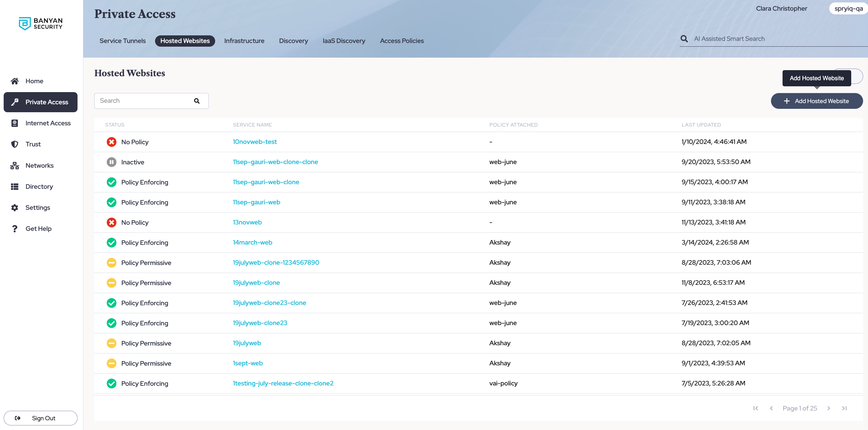The height and width of the screenshot is (430, 868).
Task: Go to next page arrow
Action: [x=829, y=408]
